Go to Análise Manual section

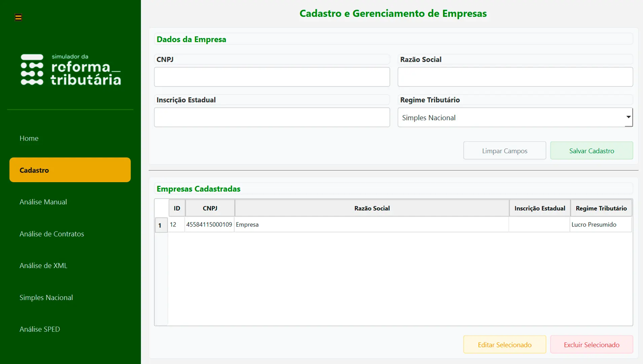43,202
